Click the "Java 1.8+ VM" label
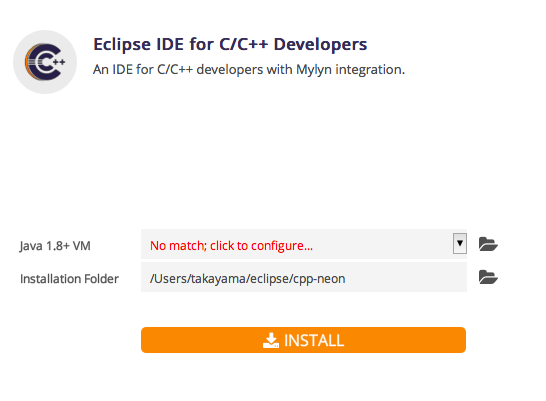This screenshot has height=401, width=546. pyautogui.click(x=55, y=246)
